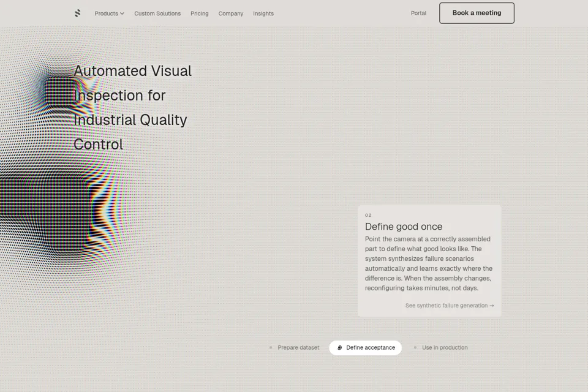Open the Portal link

pyautogui.click(x=418, y=13)
